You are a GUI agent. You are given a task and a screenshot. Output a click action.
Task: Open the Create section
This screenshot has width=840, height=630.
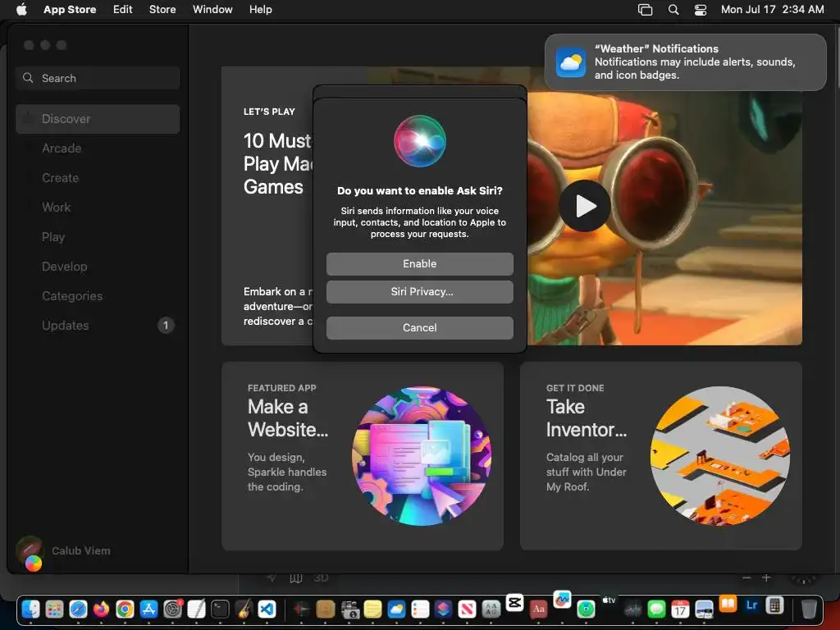point(98,178)
